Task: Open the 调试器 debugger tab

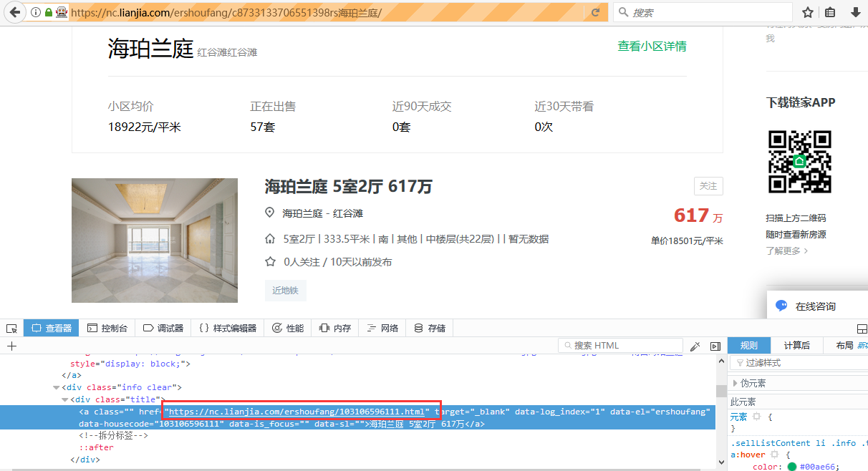Action: [163, 328]
